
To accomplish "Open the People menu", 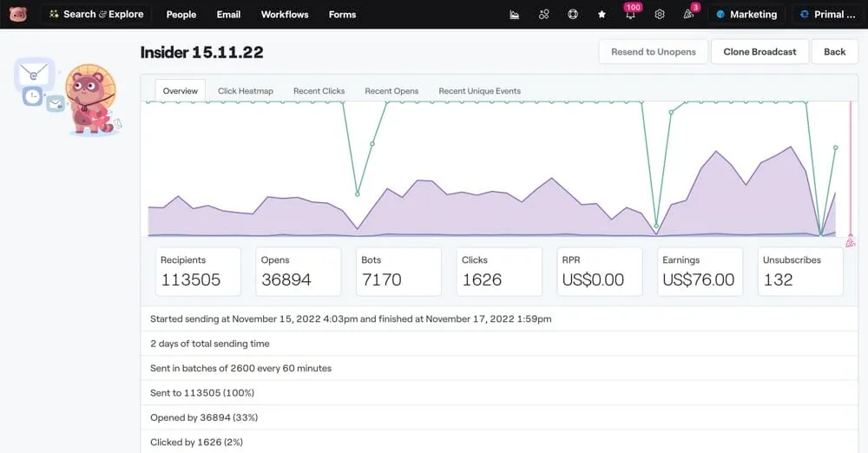I will [181, 15].
